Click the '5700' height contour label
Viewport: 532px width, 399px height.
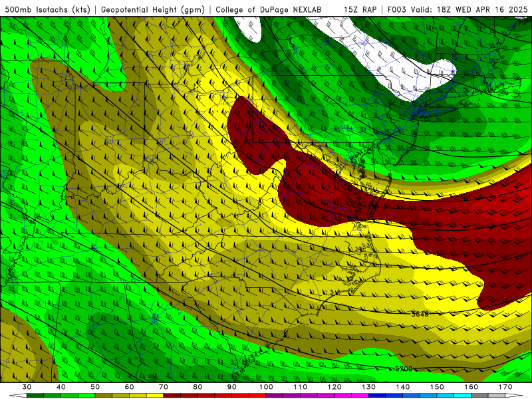[x=404, y=369]
